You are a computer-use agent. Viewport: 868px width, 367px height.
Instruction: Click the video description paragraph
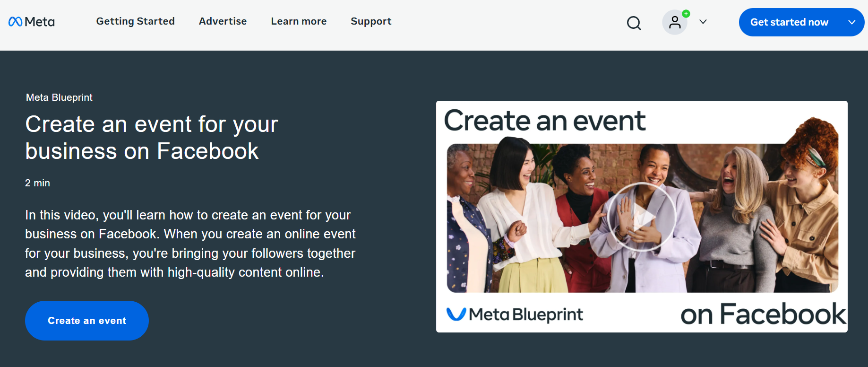pos(190,244)
